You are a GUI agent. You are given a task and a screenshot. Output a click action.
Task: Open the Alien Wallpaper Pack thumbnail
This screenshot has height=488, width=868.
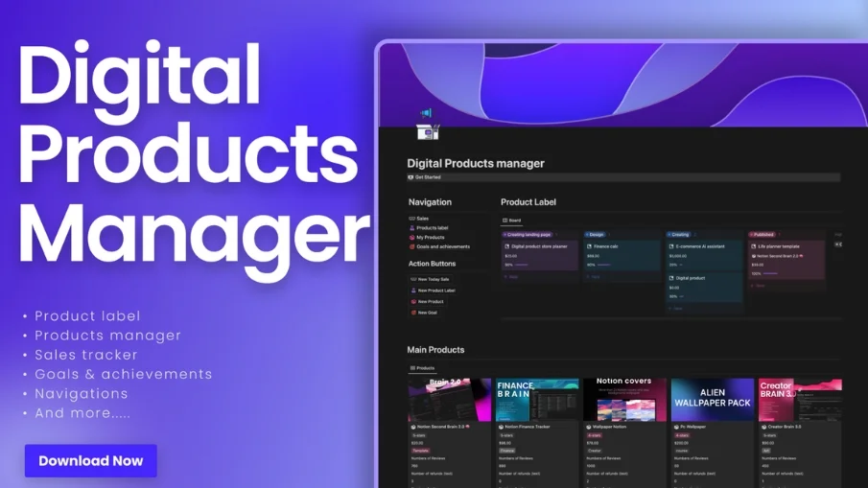713,400
